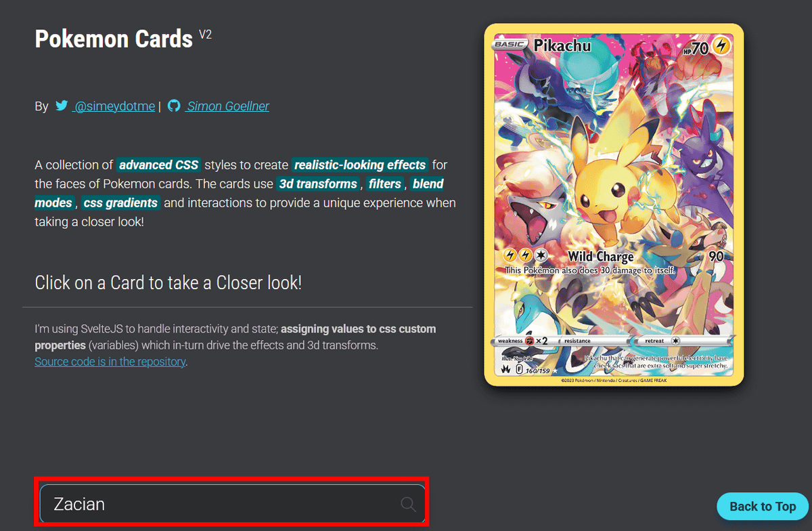This screenshot has width=812, height=531.
Task: Open the source code repository link
Action: coord(110,362)
